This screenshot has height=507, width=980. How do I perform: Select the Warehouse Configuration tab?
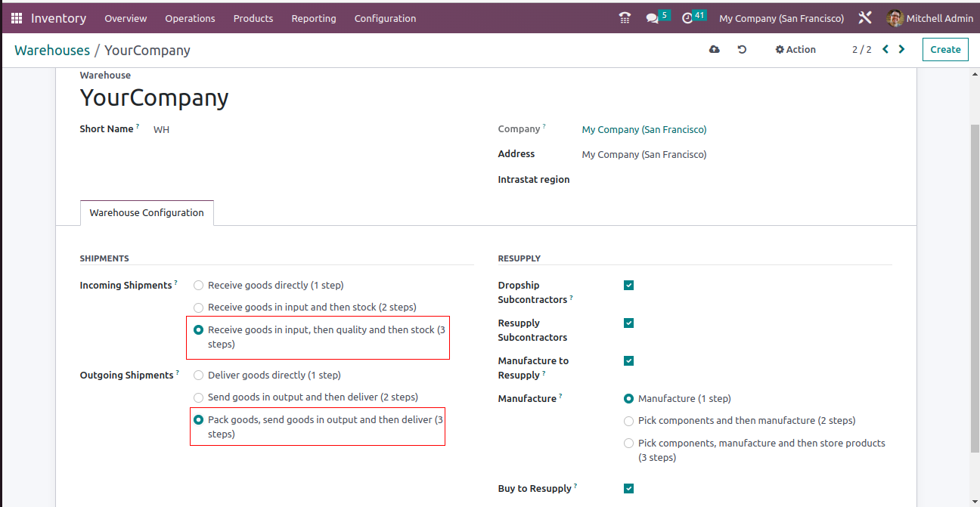pyautogui.click(x=147, y=213)
